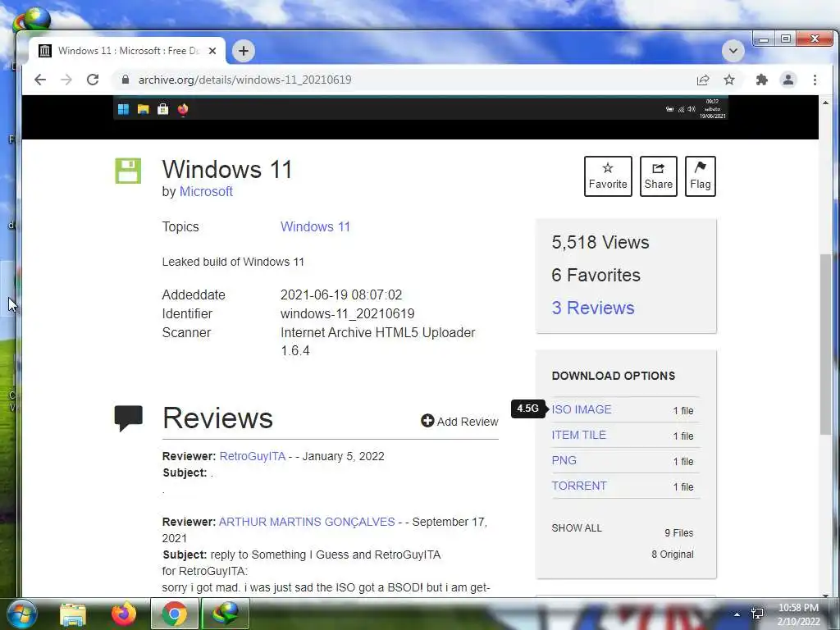Click the browser back arrow
This screenshot has width=840, height=630.
point(40,80)
